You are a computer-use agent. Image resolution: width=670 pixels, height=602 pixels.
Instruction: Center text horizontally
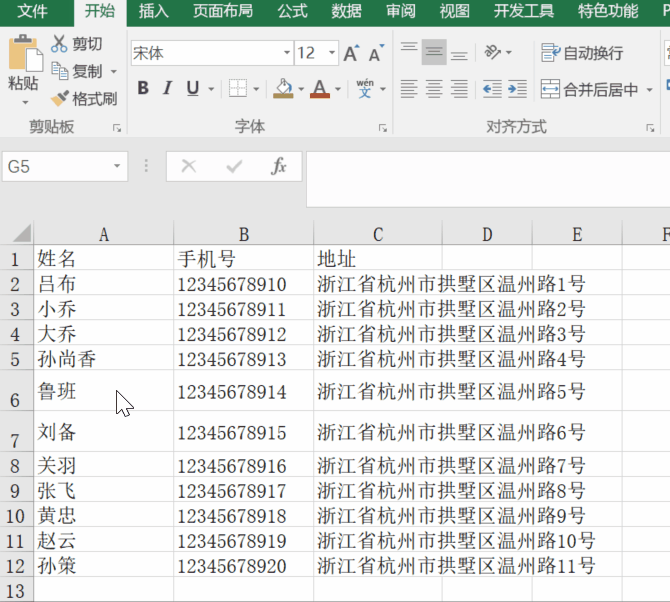point(434,89)
